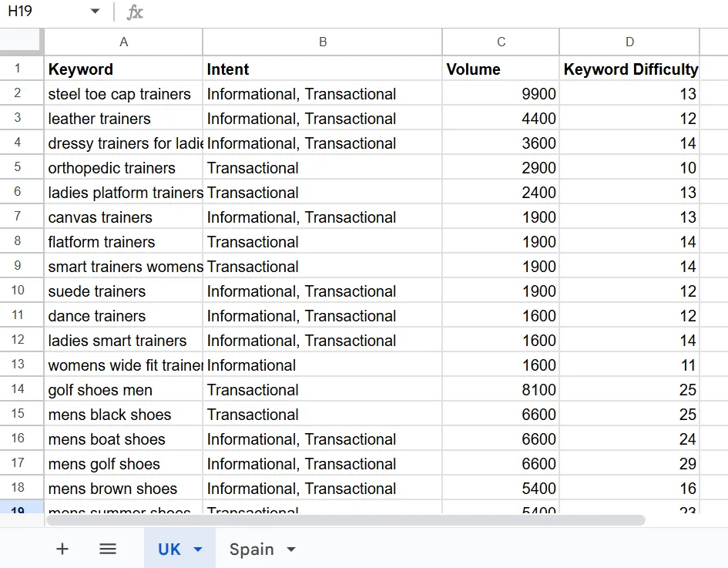
Task: Click the fx formula icon
Action: (x=135, y=12)
